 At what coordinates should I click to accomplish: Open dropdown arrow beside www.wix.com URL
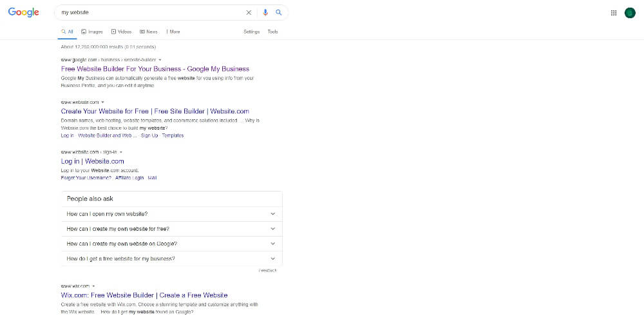(x=93, y=286)
